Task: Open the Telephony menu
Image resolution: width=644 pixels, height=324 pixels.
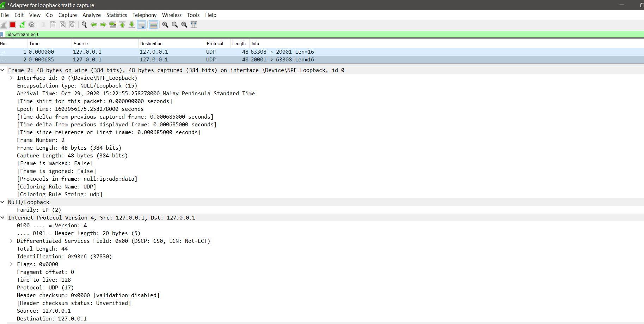Action: pyautogui.click(x=144, y=15)
